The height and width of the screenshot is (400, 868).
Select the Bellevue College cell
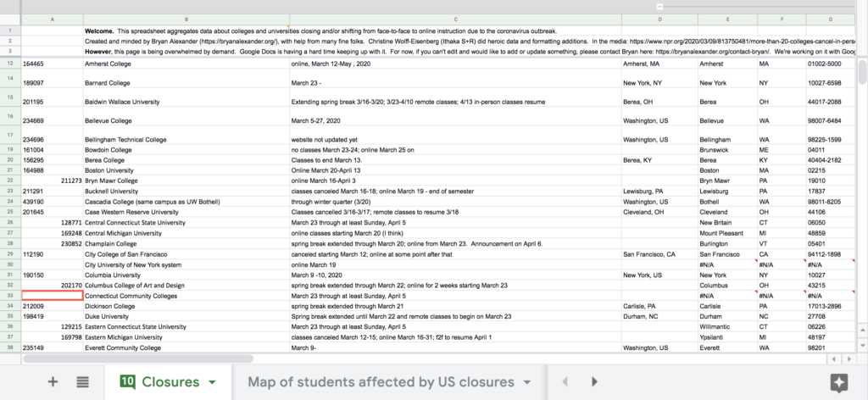(186, 116)
